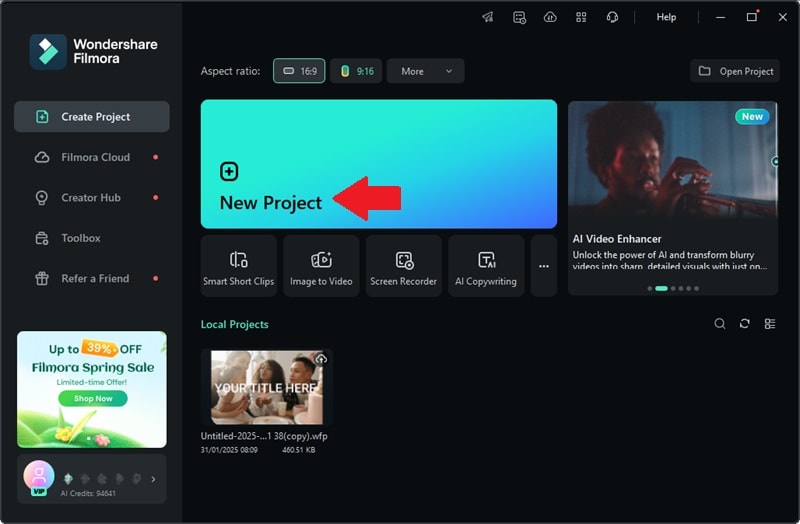Open the Untitled project thumbnail
This screenshot has height=524, width=800.
(x=267, y=387)
